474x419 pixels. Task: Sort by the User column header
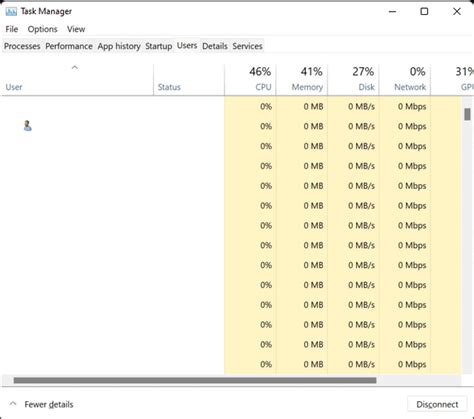point(78,80)
